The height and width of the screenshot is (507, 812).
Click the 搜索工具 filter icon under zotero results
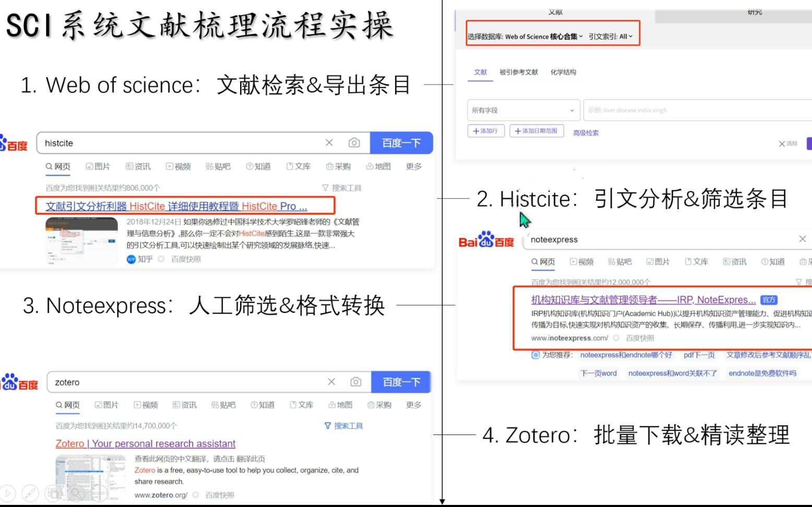coord(327,426)
